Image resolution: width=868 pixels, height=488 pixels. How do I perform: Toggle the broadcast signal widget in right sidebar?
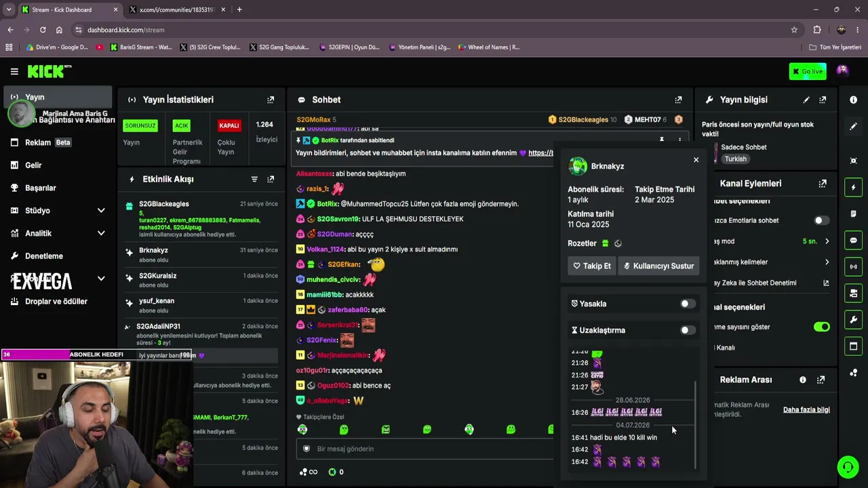click(853, 266)
